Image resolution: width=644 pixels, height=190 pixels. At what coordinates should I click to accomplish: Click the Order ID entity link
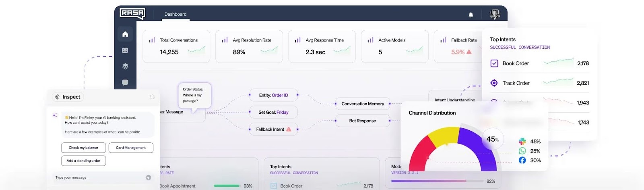280,95
